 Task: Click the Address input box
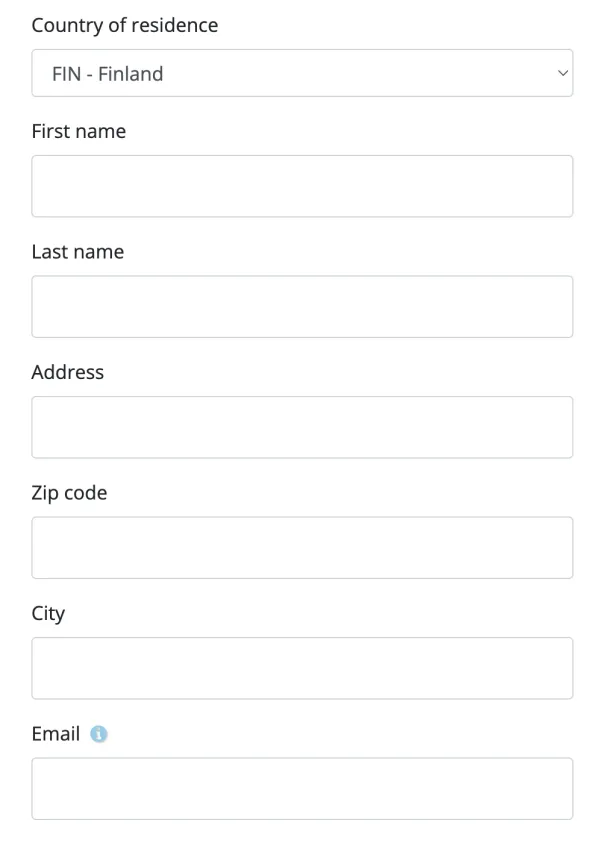point(300,427)
